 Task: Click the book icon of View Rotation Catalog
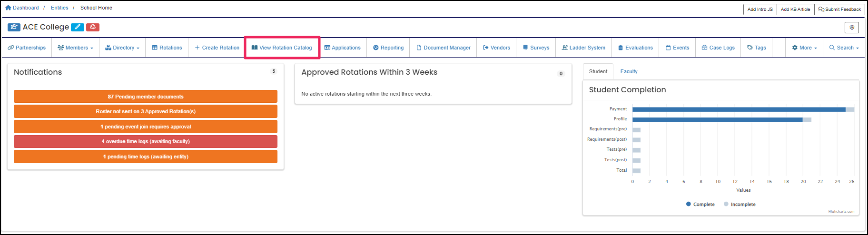255,48
